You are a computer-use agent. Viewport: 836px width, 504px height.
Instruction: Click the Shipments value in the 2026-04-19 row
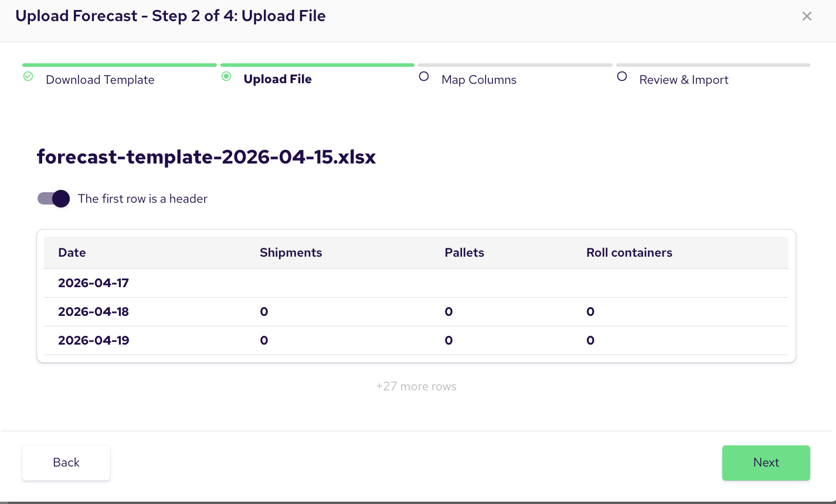pos(264,340)
